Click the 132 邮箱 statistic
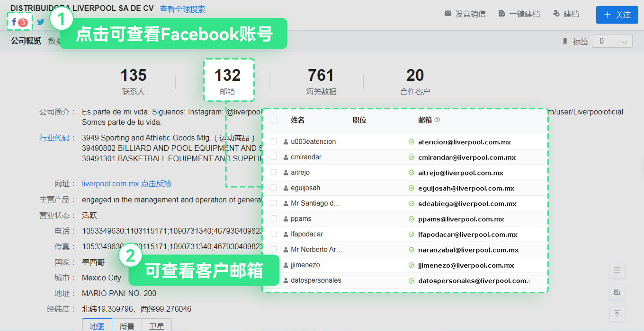The image size is (644, 331). point(228,81)
